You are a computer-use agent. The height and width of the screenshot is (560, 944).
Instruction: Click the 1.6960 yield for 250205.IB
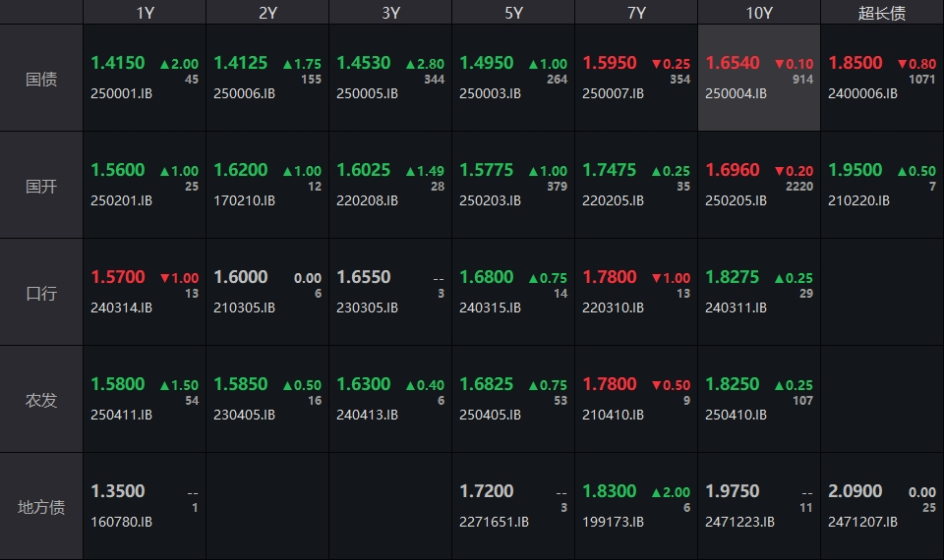tap(733, 170)
